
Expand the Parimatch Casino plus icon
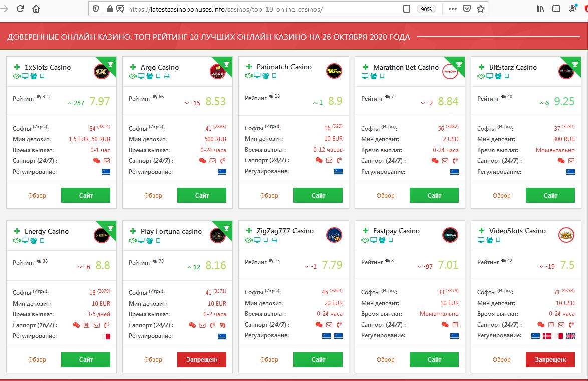[x=249, y=67]
